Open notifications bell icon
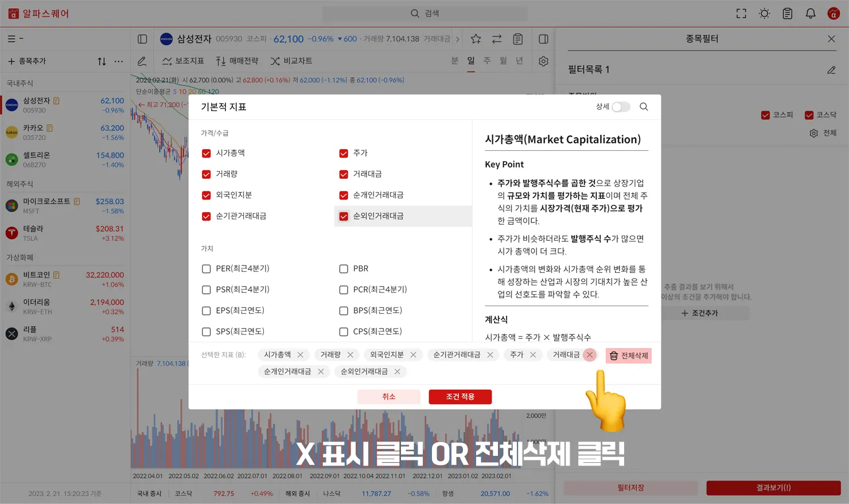Viewport: 849px width, 504px height. point(810,13)
